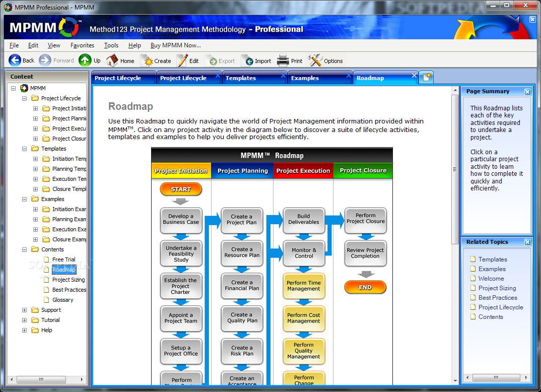This screenshot has height=392, width=541.
Task: Click Create a Project Plan activity
Action: tap(241, 220)
